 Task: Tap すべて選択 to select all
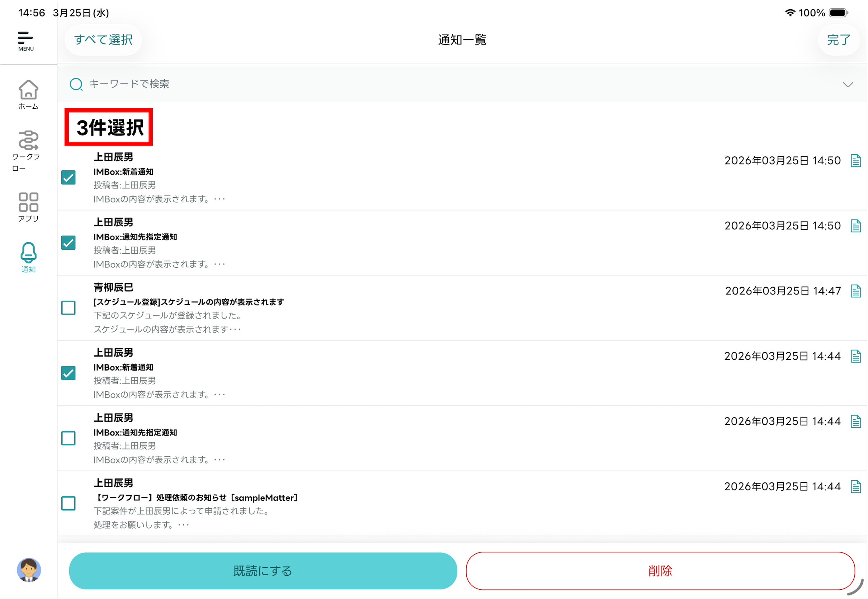click(103, 40)
